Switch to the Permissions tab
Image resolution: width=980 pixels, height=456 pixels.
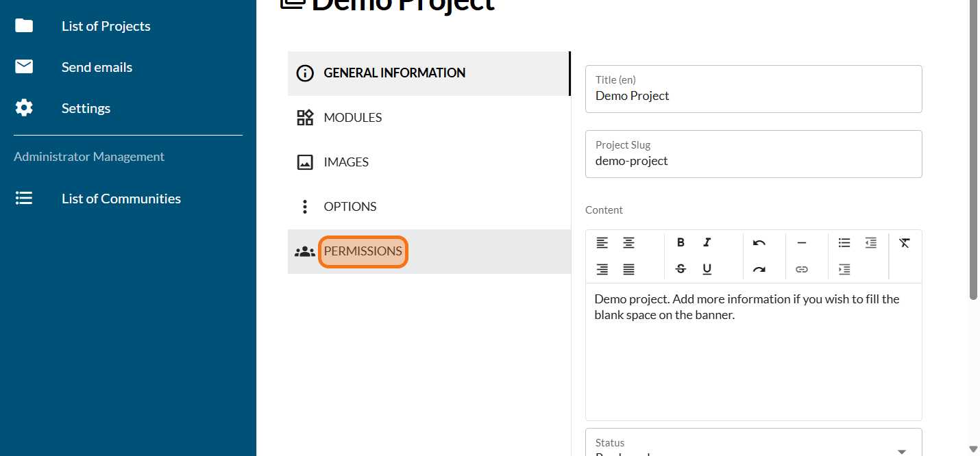[x=363, y=251]
